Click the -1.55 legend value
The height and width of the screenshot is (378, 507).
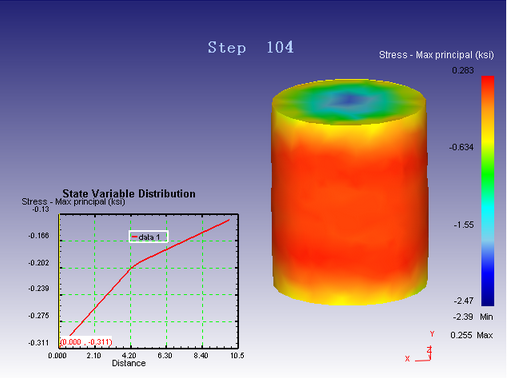[464, 225]
